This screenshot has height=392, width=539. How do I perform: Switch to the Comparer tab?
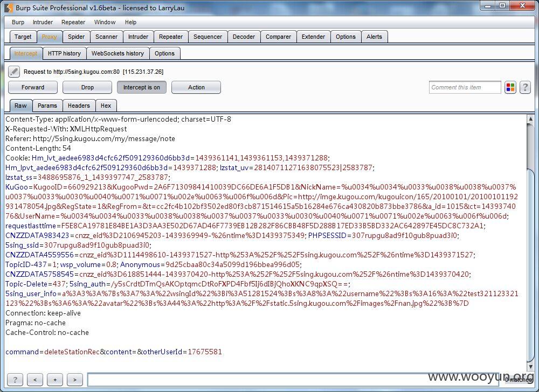point(279,37)
